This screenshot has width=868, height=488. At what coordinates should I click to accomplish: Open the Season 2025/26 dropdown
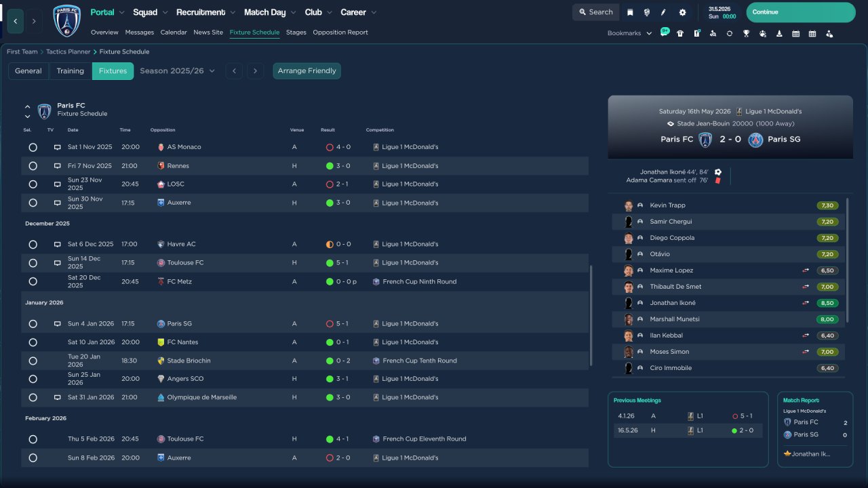click(177, 71)
